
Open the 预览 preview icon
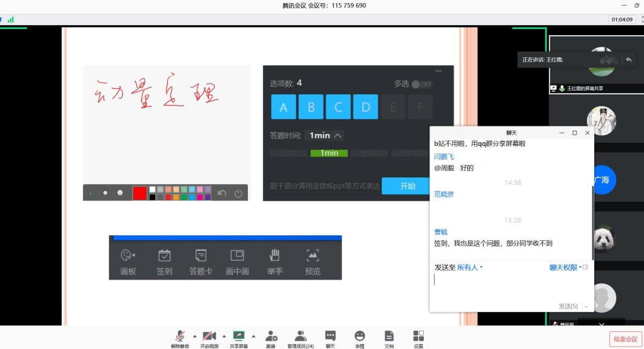point(313,256)
